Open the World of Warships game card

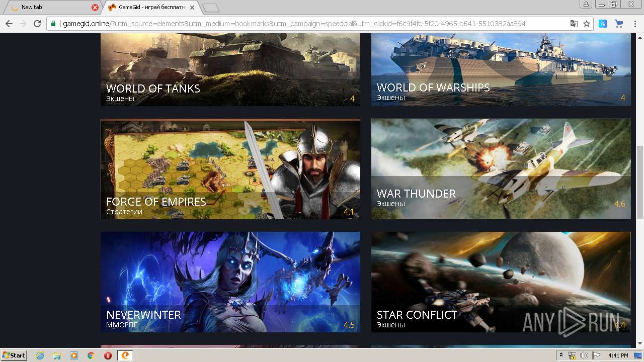click(501, 69)
